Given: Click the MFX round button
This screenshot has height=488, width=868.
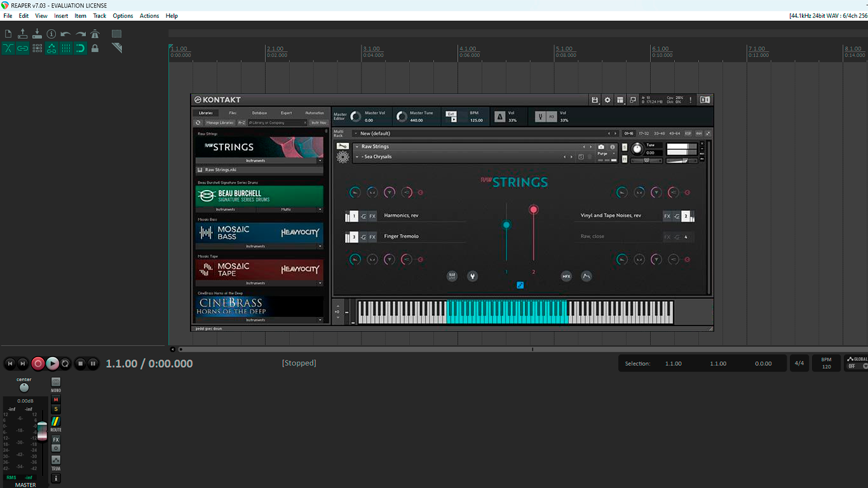Looking at the screenshot, I should point(566,276).
